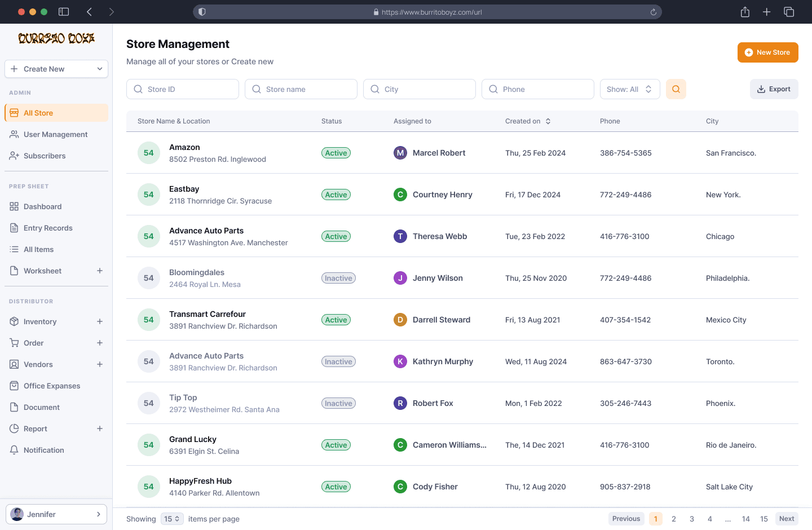Open the Jennifer account menu
Image resolution: width=812 pixels, height=530 pixels.
click(56, 514)
